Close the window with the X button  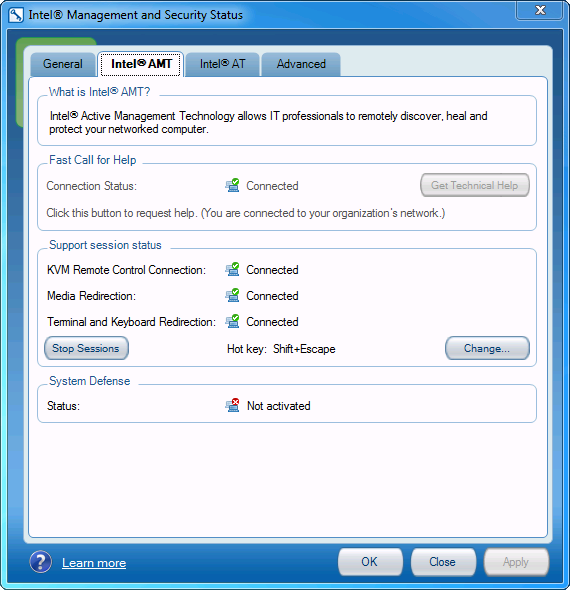pos(540,10)
